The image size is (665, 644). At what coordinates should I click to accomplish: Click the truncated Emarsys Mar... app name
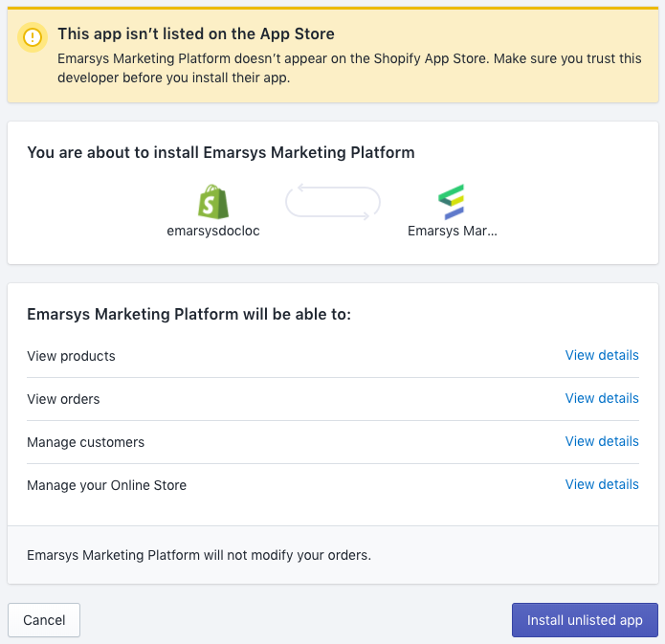click(452, 231)
